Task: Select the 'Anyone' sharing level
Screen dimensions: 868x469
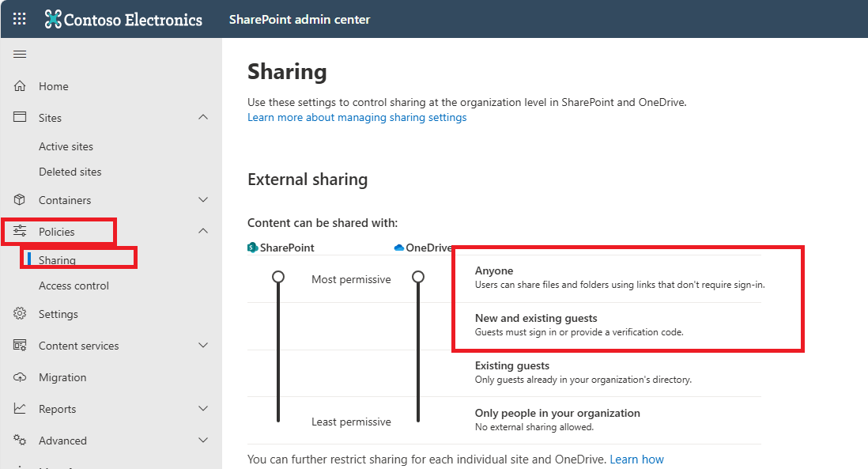Action: pyautogui.click(x=494, y=270)
